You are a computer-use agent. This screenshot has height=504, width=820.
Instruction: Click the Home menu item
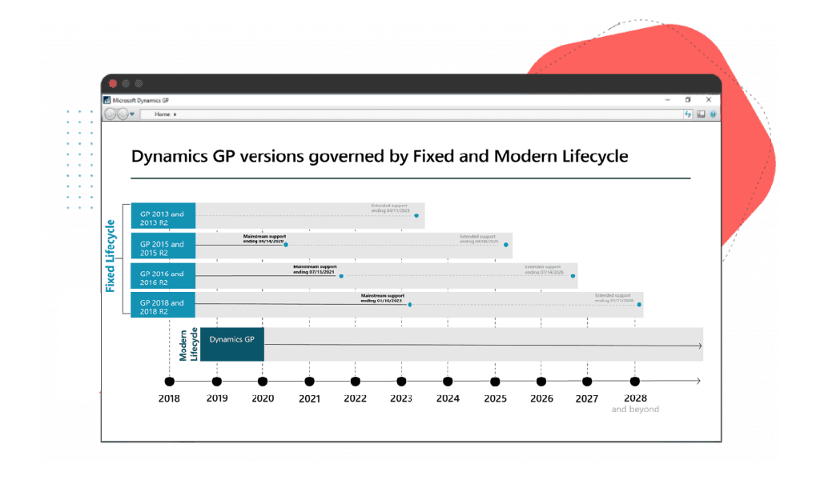162,114
